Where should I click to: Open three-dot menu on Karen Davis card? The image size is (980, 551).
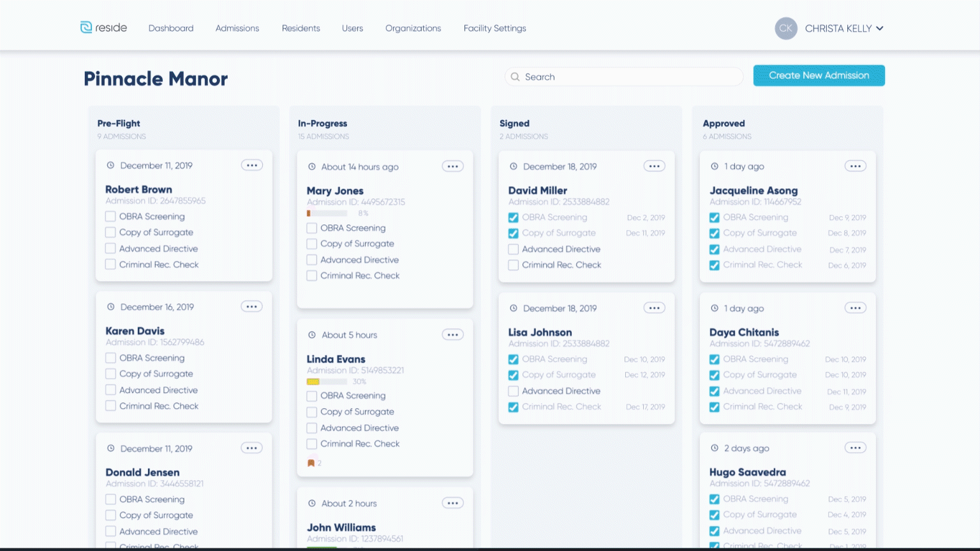252,307
